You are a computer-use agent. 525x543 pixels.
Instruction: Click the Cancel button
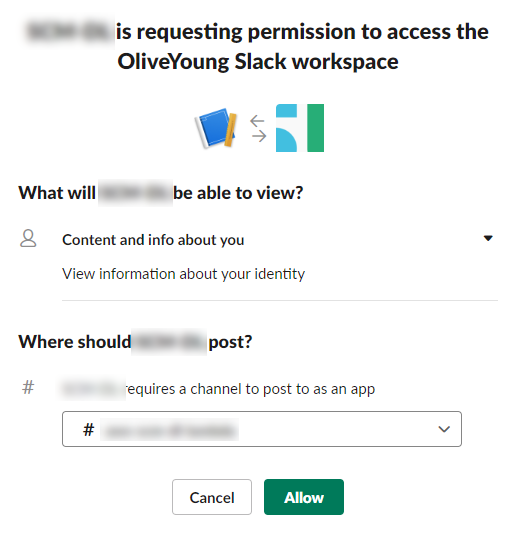(212, 497)
